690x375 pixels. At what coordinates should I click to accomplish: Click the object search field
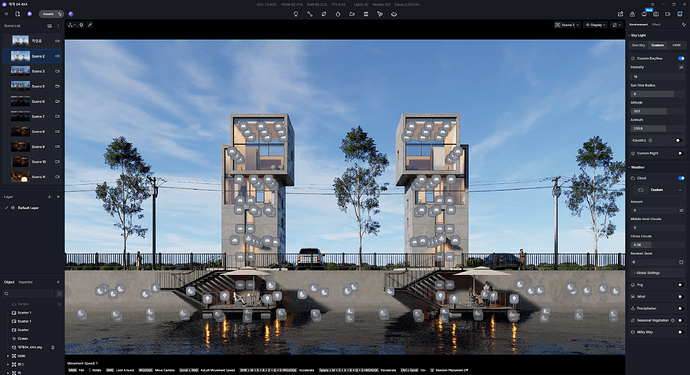click(x=29, y=294)
